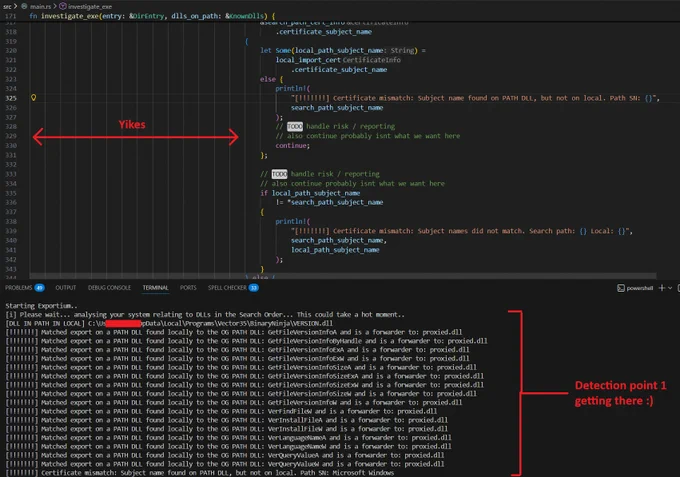Click terminal output line with VerFindFileW
The height and width of the screenshot is (477, 680).
221,411
